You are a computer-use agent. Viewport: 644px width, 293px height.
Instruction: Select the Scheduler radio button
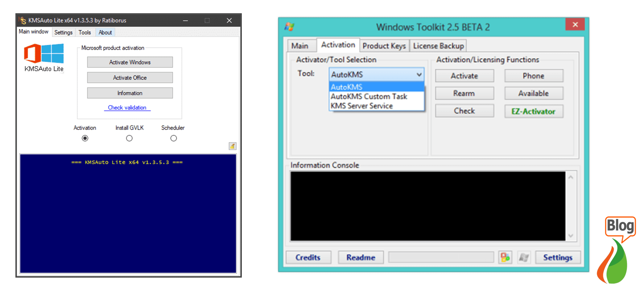(174, 138)
